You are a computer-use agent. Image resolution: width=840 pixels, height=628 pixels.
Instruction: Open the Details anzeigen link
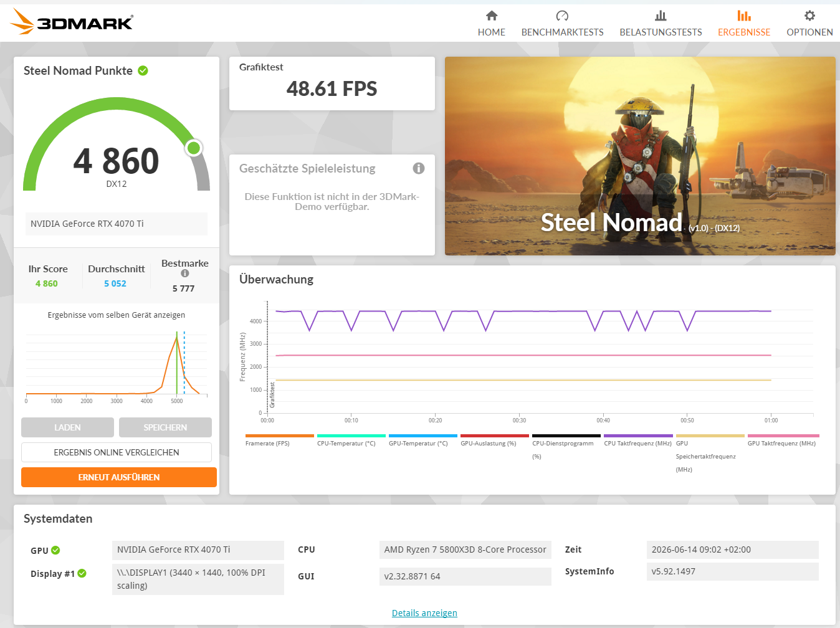pos(424,613)
